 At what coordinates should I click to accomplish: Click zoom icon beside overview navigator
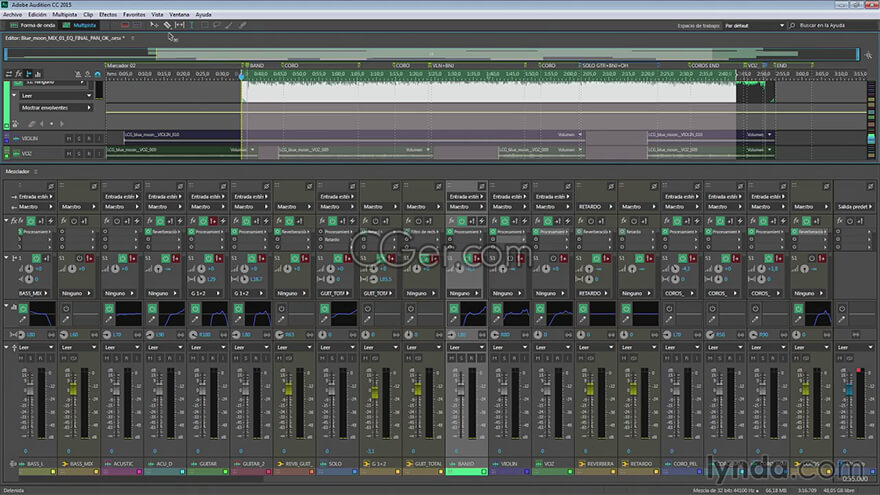click(869, 55)
